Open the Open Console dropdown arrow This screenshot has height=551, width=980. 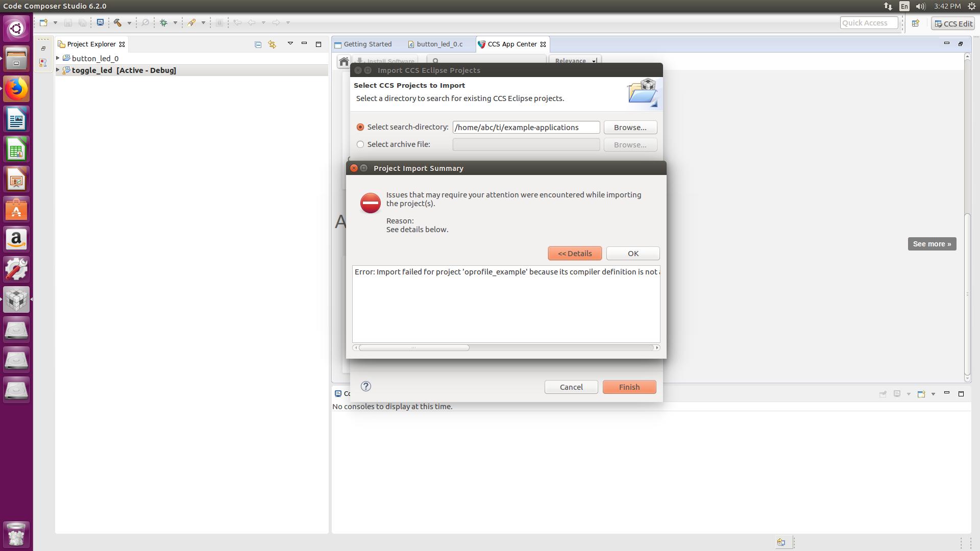pos(933,394)
